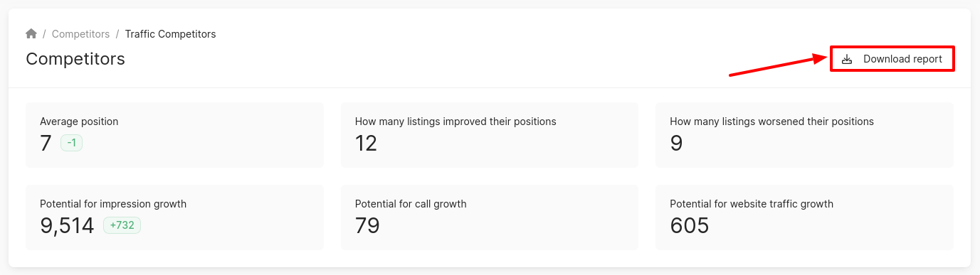Viewport: 980px width, 275px height.
Task: Select the Average position label
Action: point(79,122)
